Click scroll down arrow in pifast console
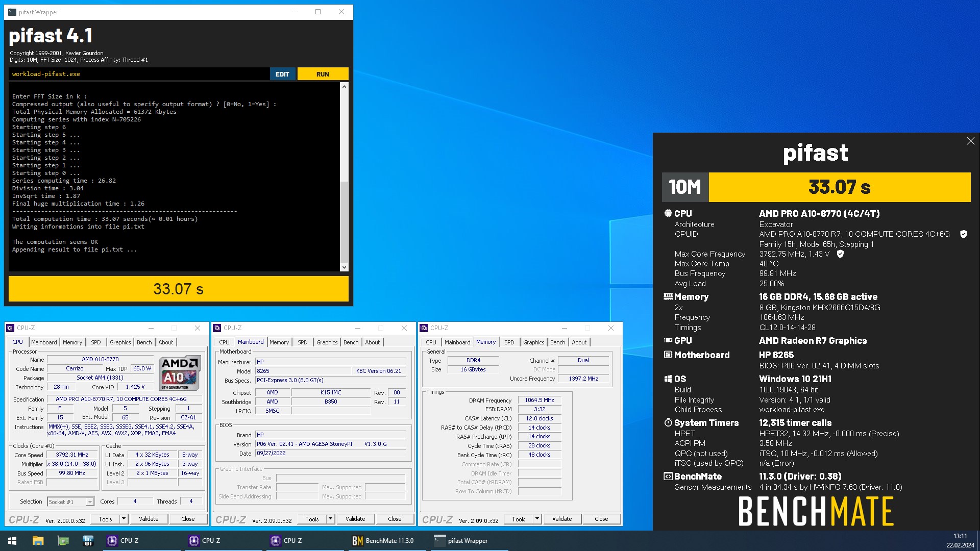Image resolution: width=980 pixels, height=551 pixels. click(x=344, y=267)
